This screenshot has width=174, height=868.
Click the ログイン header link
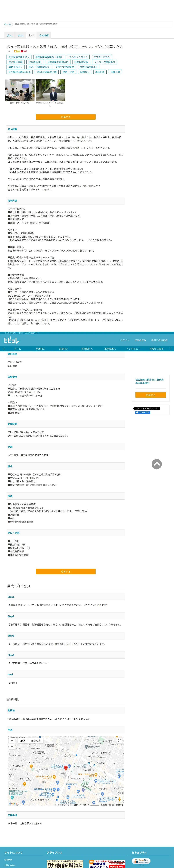[125, 340]
